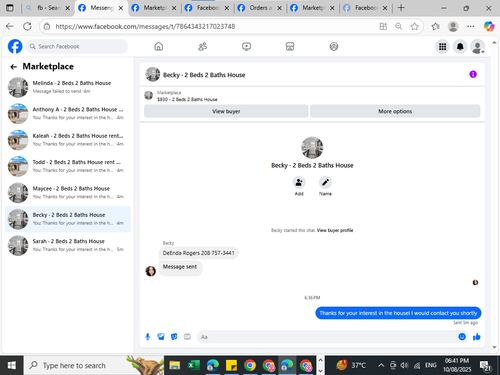Click the More options button
Screen dimensions: 500x375
point(395,111)
